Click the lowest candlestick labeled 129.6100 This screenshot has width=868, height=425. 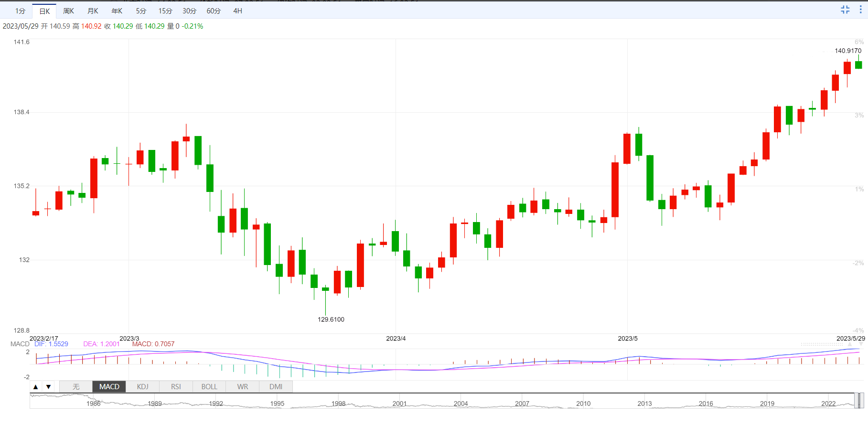click(x=325, y=289)
